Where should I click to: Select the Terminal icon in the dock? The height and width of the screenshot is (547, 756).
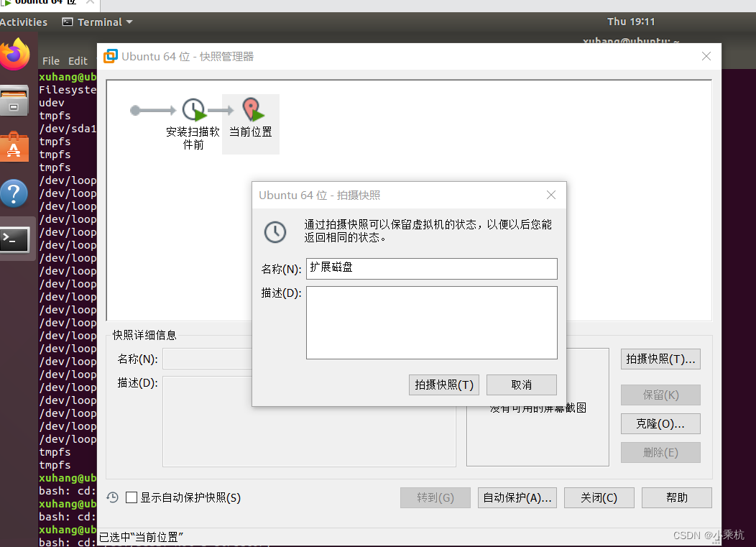(x=14, y=240)
